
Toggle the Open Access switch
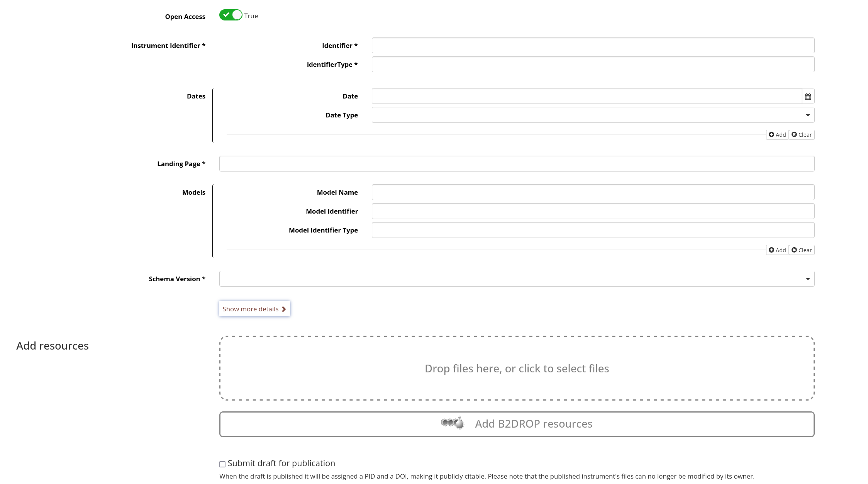pyautogui.click(x=231, y=15)
